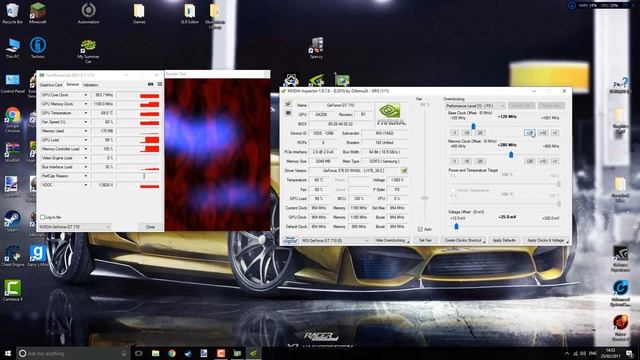
Task: Expand Fan Speed sensor dropdown
Action: (86, 122)
